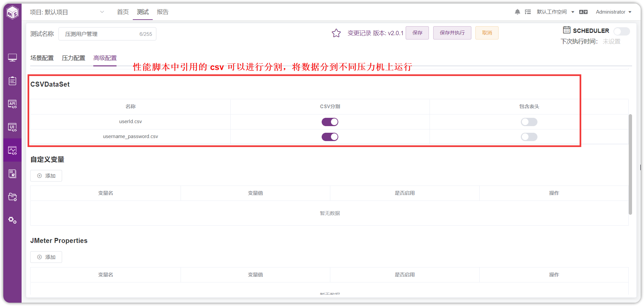
Task: Expand the 项目 默认项目 dropdown
Action: [67, 12]
